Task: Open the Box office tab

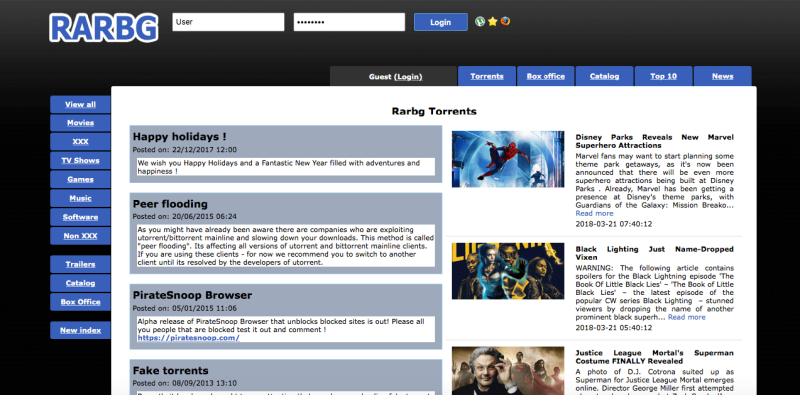Action: 545,76
